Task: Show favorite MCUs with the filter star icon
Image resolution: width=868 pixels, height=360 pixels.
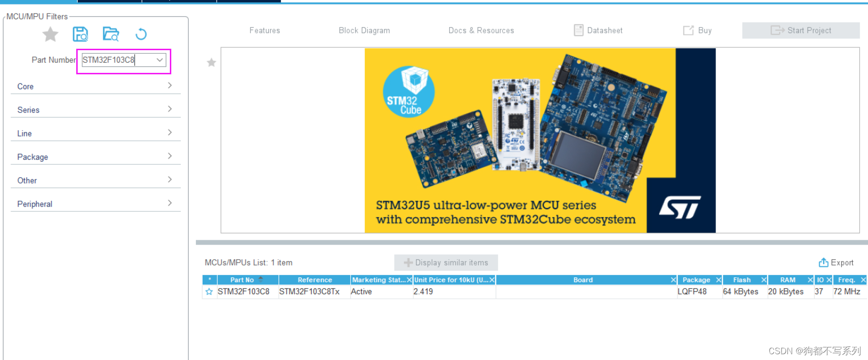Action: click(x=50, y=34)
